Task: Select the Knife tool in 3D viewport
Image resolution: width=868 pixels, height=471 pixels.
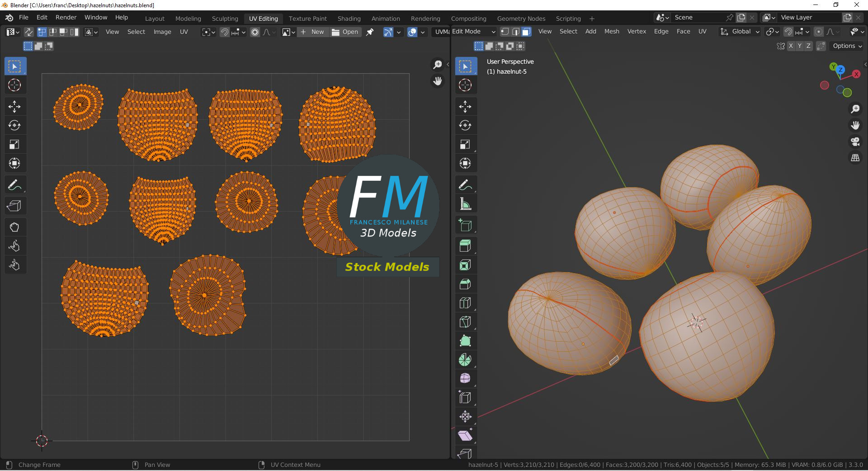Action: click(465, 322)
